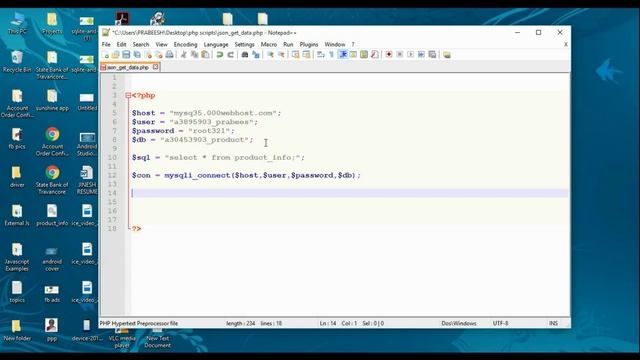This screenshot has width=640, height=360.
Task: Click the Open file toolbar icon
Action: [116, 55]
